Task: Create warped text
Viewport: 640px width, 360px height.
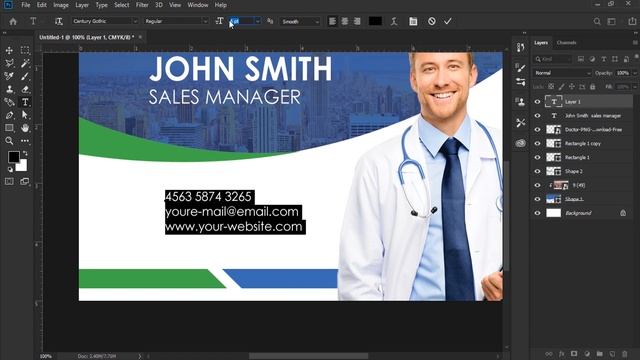Action: click(394, 21)
